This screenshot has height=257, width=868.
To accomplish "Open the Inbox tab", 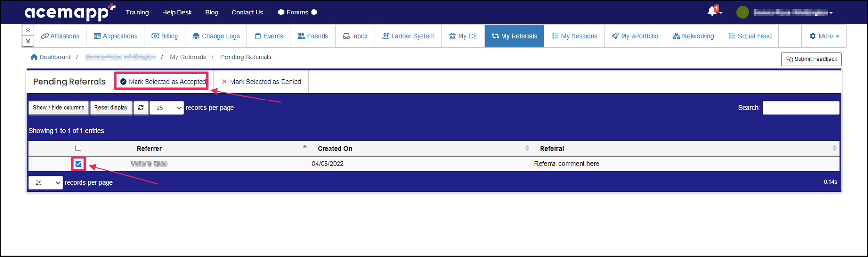I will (x=355, y=36).
